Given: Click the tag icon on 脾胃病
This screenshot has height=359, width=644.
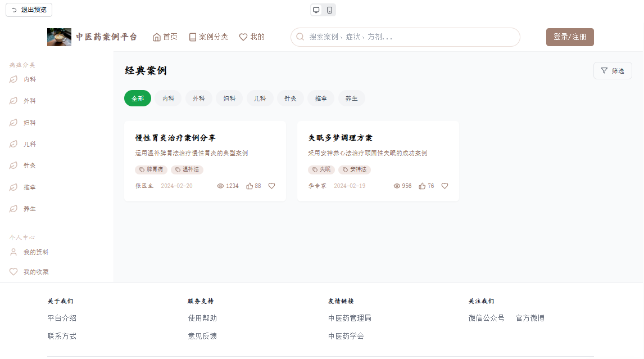Looking at the screenshot, I should pyautogui.click(x=142, y=169).
